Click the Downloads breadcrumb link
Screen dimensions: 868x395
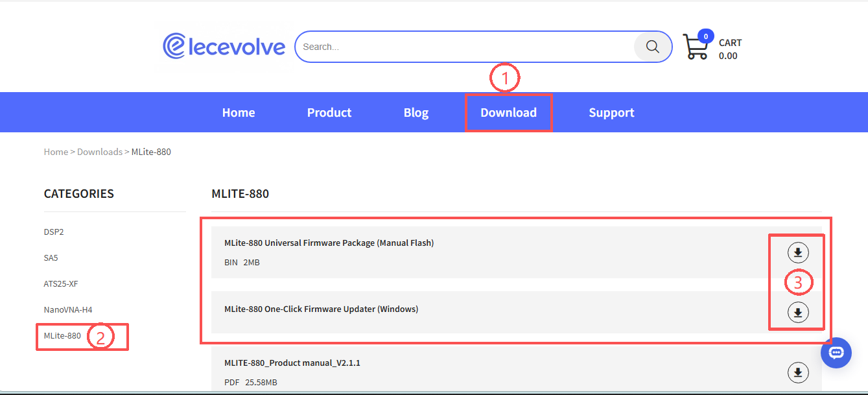pyautogui.click(x=100, y=152)
